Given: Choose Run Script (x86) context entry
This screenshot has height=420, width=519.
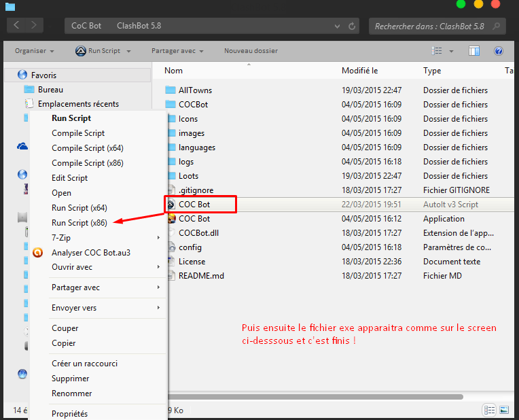Looking at the screenshot, I should [x=79, y=223].
